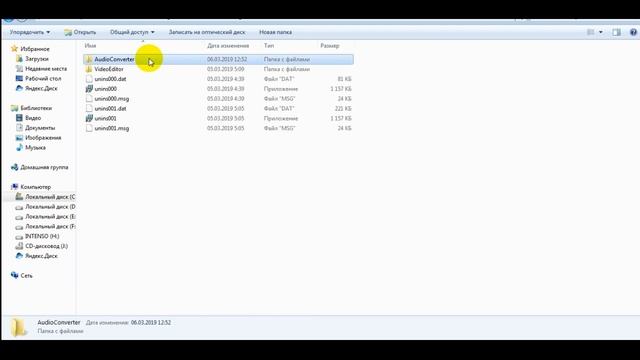The image size is (640, 360).
Task: Select the VideoEditor folder icon
Action: [x=89, y=69]
